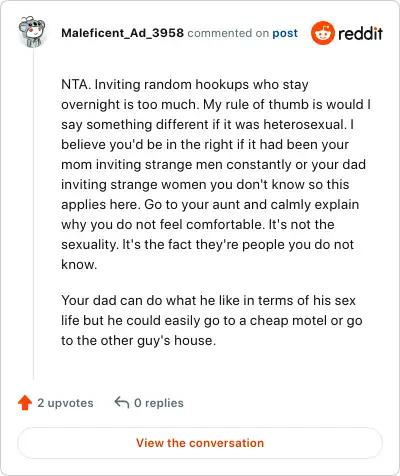
Task: Open the Maleficent_Ad_3958 username profile
Action: pos(122,33)
